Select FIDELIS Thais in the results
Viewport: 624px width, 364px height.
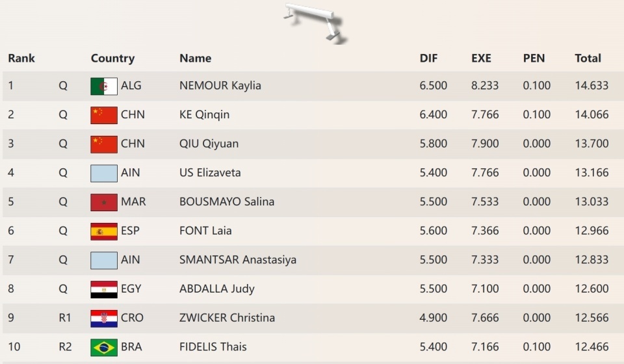pos(213,347)
